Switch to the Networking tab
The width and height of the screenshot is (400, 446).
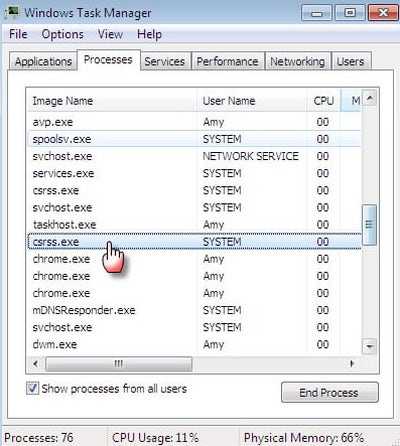pos(297,61)
